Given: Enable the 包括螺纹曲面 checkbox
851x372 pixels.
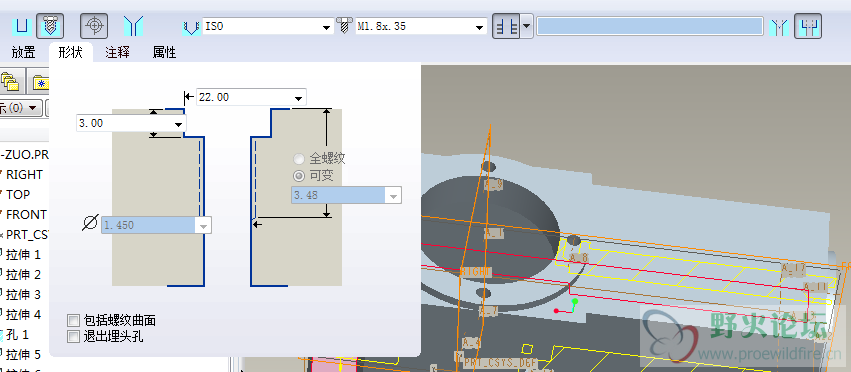Looking at the screenshot, I should [x=73, y=320].
